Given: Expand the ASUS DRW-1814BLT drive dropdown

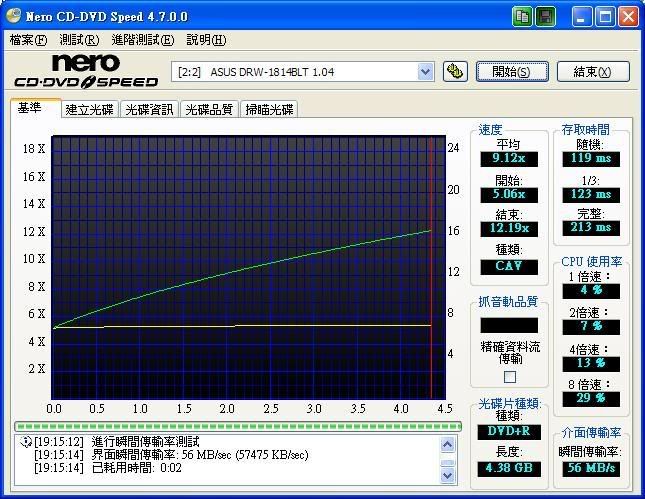Looking at the screenshot, I should 425,72.
